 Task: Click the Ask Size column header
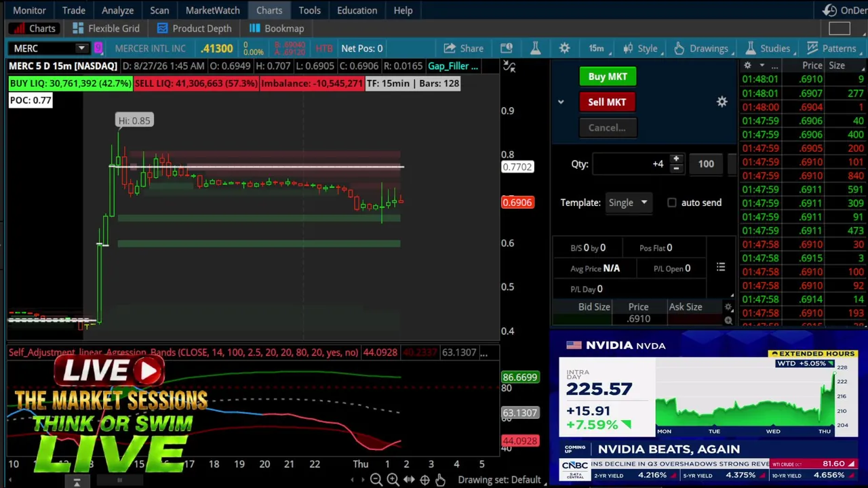(686, 307)
